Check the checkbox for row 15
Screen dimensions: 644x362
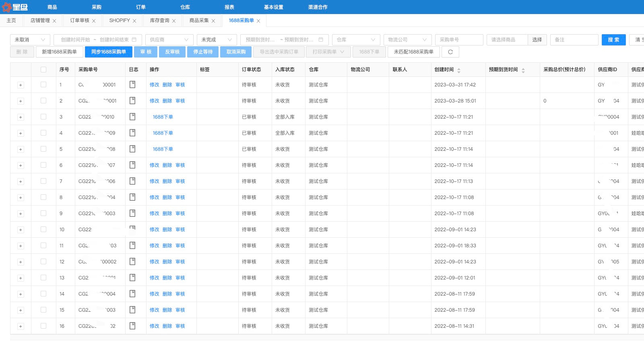pyautogui.click(x=43, y=310)
